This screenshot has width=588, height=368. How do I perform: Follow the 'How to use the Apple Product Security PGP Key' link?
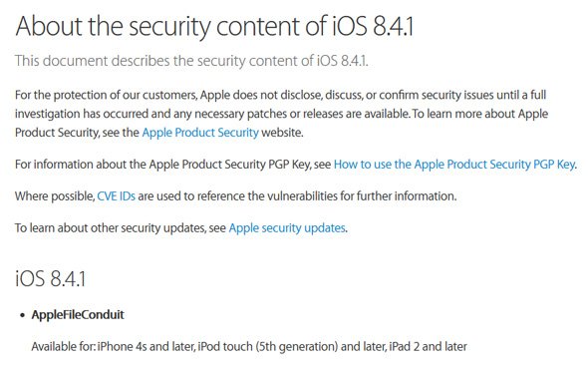tap(454, 165)
